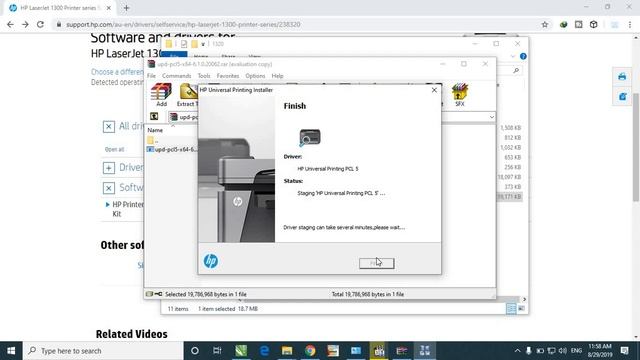Viewport: 640px width, 360px height.
Task: Open Cortana from the taskbar
Action: pyautogui.click(x=195, y=351)
